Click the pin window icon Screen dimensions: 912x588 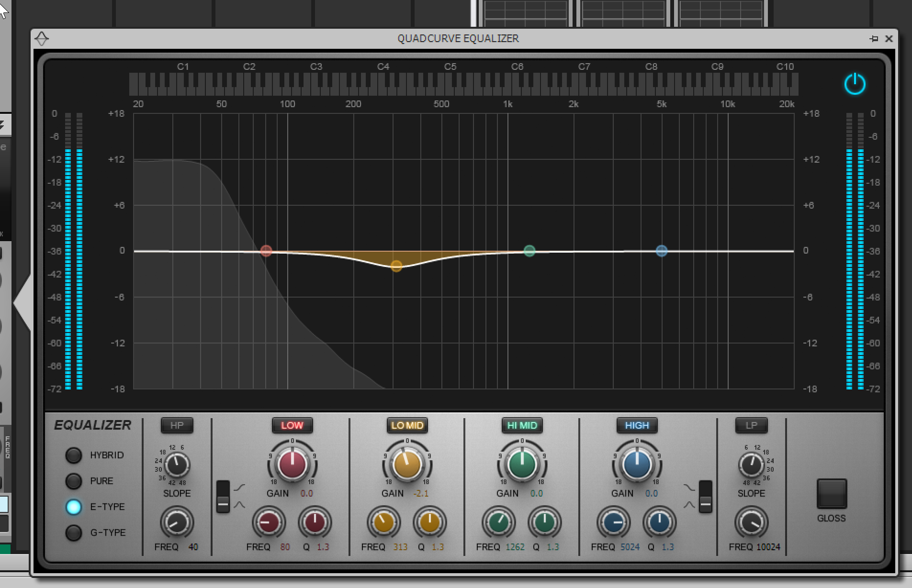874,39
